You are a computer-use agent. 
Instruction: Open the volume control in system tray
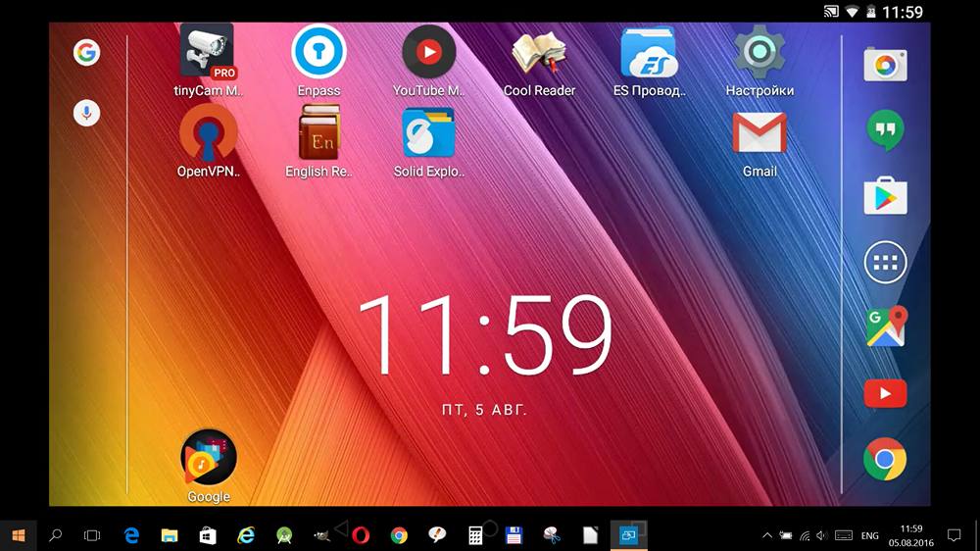tap(822, 535)
